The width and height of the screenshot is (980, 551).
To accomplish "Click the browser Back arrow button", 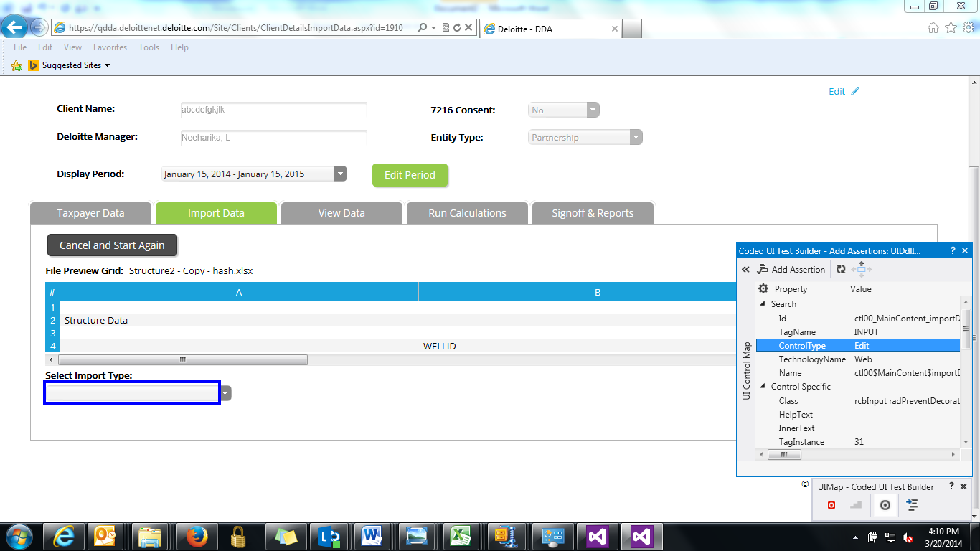I will click(15, 27).
